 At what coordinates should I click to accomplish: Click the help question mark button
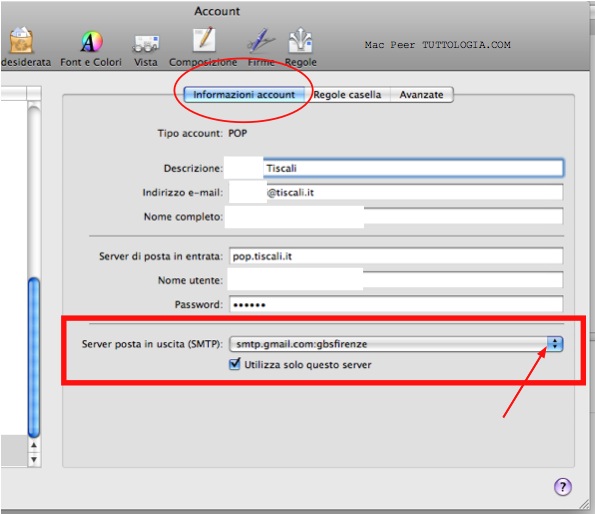coord(563,487)
